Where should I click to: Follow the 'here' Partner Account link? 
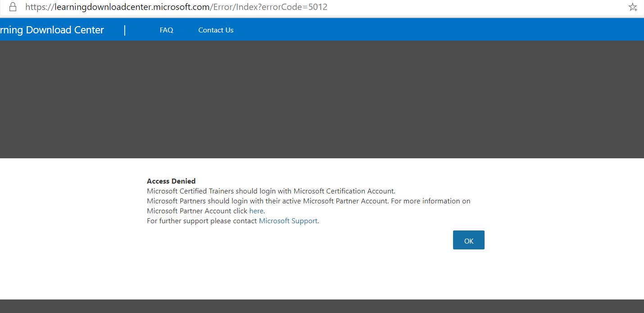click(x=256, y=211)
